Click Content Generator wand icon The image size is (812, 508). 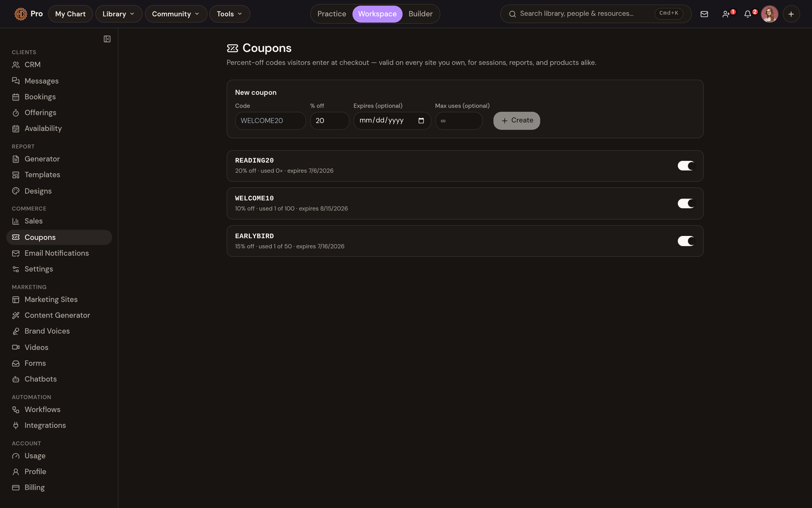(16, 316)
